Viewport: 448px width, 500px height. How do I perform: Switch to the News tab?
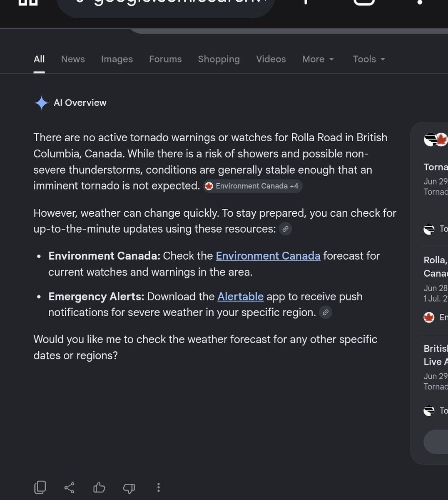(73, 59)
